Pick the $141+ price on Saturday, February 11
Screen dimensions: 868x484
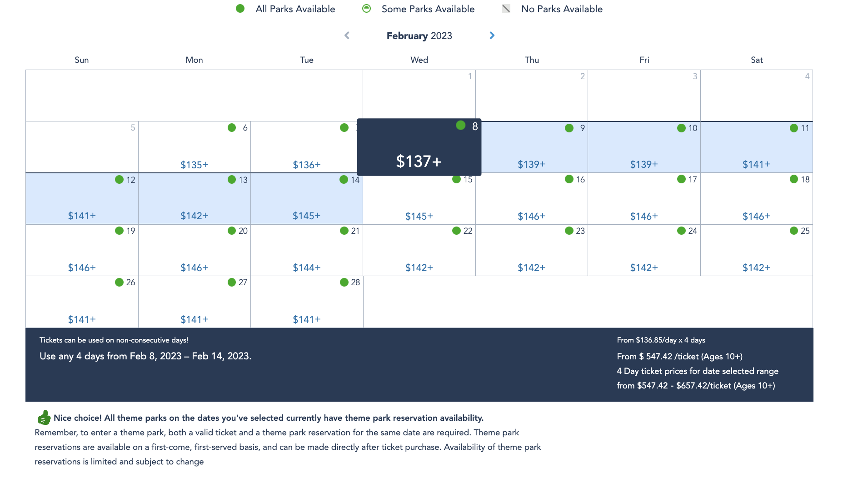tap(756, 164)
